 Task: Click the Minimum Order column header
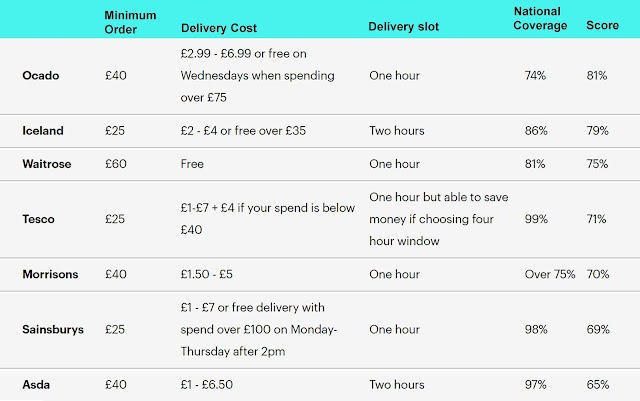[x=130, y=21]
